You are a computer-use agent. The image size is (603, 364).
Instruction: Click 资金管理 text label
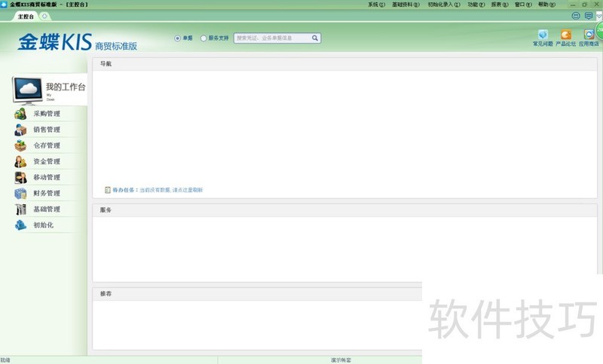(47, 161)
